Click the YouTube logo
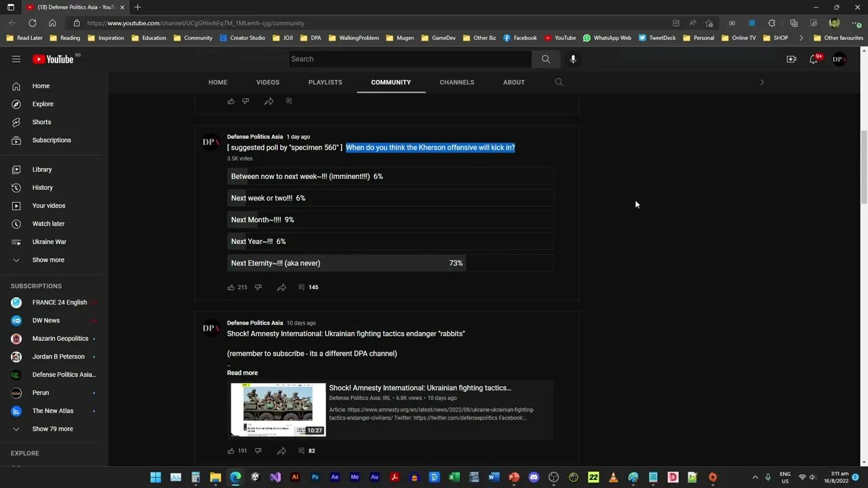Viewport: 868px width, 488px height. point(53,59)
